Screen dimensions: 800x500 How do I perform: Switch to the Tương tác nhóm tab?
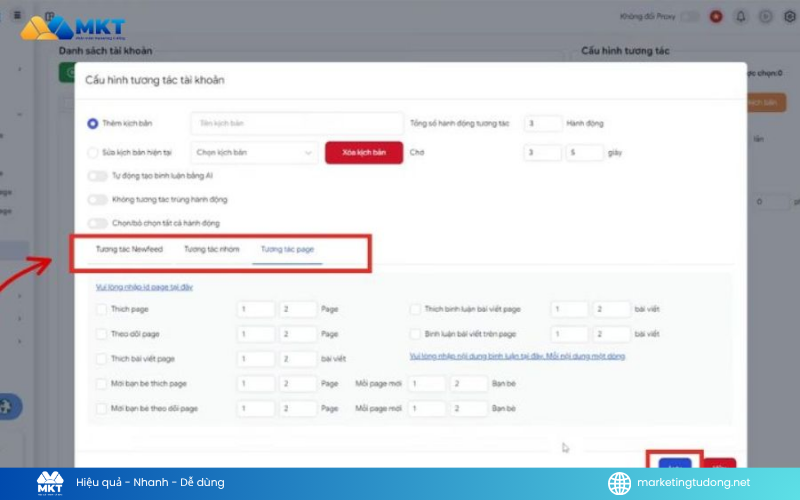pyautogui.click(x=211, y=249)
